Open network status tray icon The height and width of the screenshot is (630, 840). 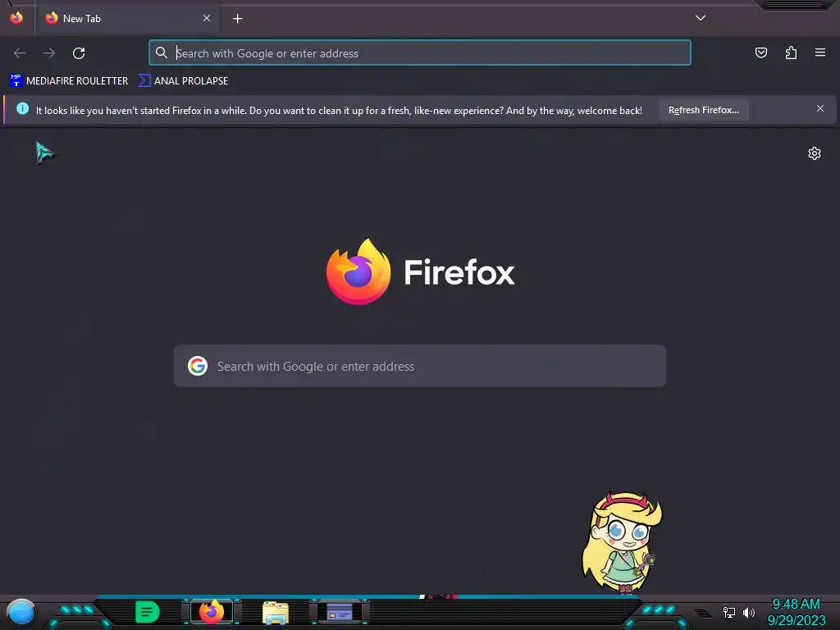tap(728, 612)
